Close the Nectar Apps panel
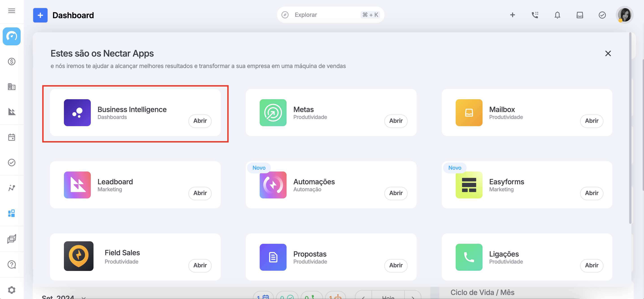The height and width of the screenshot is (299, 644). [x=608, y=54]
